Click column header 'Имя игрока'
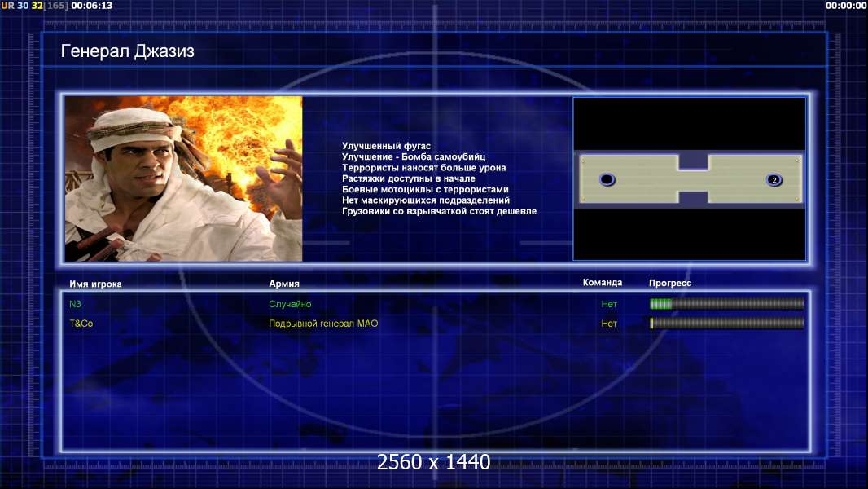This screenshot has width=868, height=489. pos(95,284)
